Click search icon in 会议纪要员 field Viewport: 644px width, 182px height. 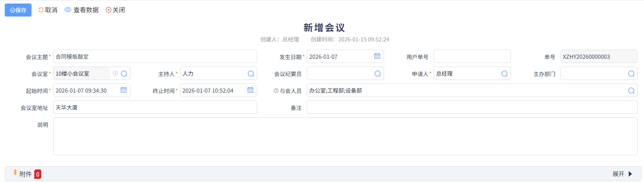pos(378,74)
